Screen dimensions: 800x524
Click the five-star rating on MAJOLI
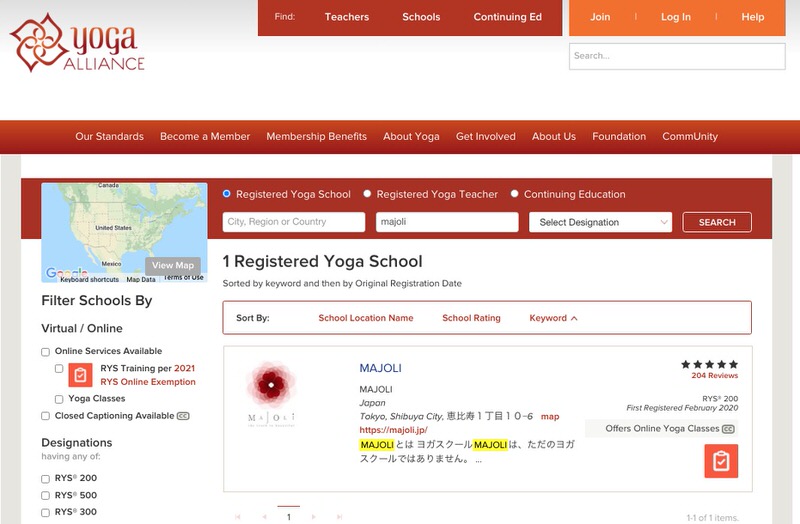tap(709, 365)
